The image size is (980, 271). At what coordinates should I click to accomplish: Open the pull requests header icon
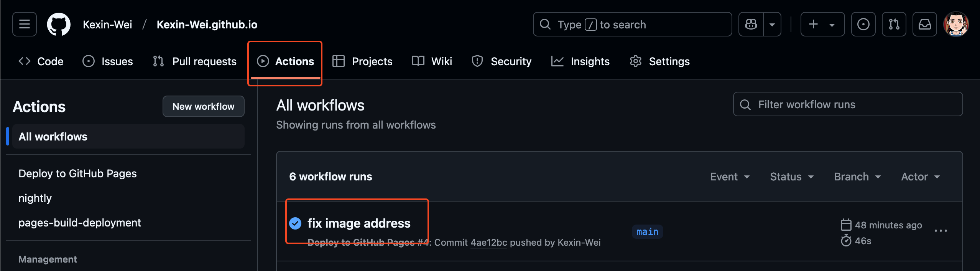point(894,24)
